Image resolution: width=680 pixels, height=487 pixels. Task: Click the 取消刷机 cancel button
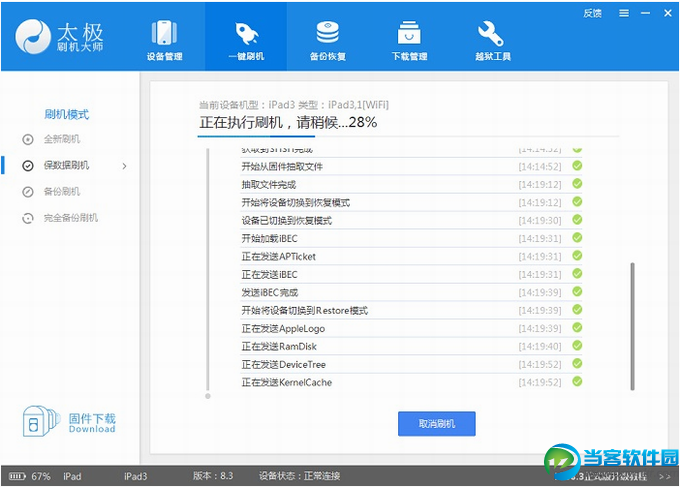coord(436,424)
